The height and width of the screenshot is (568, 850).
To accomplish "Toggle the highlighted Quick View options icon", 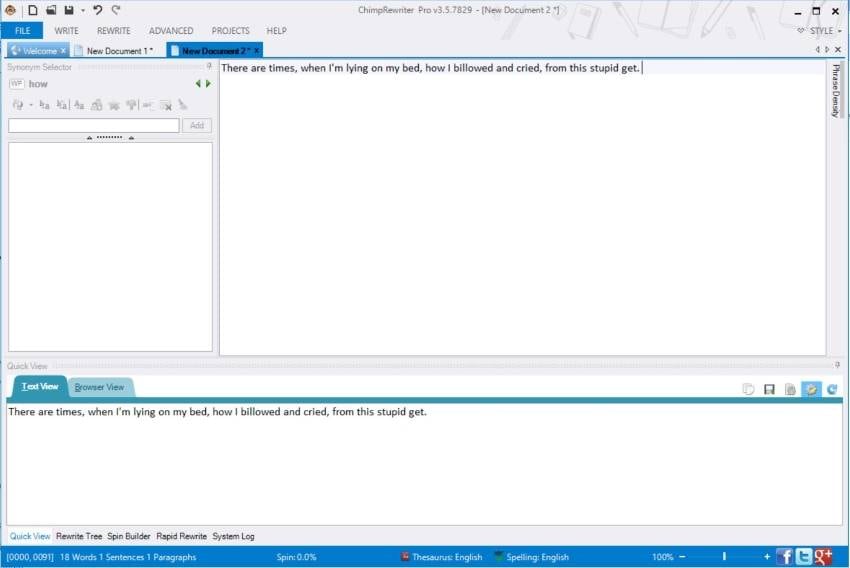I will [811, 389].
